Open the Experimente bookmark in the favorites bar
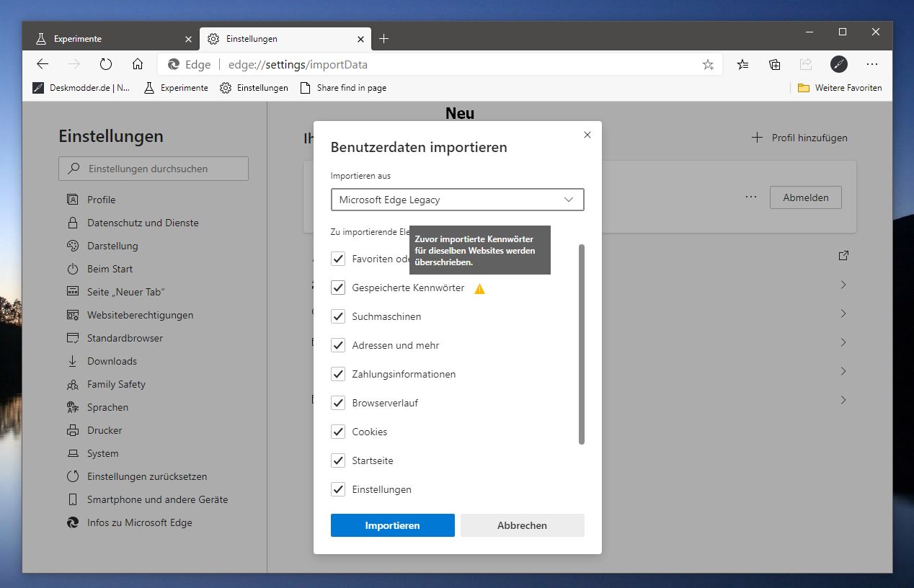The image size is (914, 588). [x=176, y=88]
